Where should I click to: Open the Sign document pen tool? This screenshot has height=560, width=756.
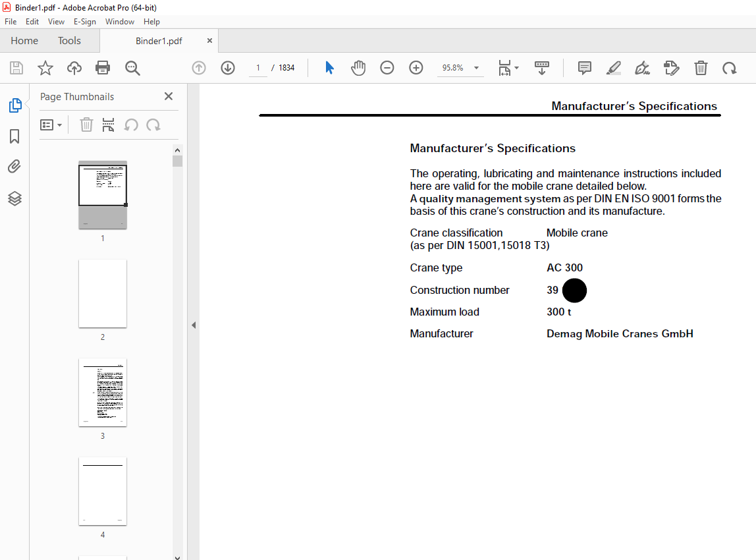tap(642, 68)
